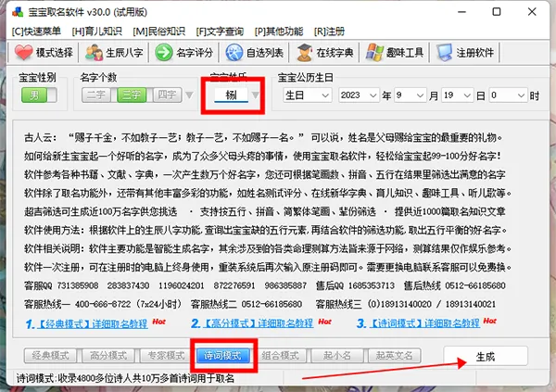Image resolution: width=556 pixels, height=392 pixels.
Task: Switch to 起小名 mode
Action: coord(337,356)
